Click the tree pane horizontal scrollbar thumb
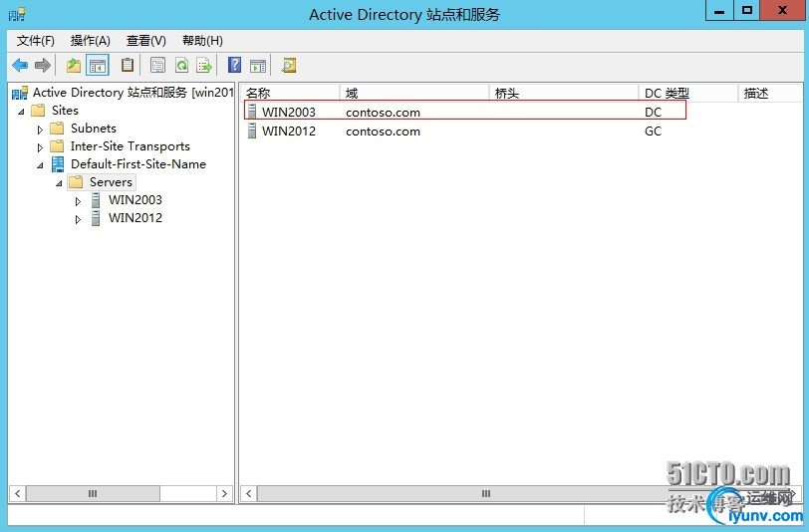809x532 pixels. (x=93, y=494)
